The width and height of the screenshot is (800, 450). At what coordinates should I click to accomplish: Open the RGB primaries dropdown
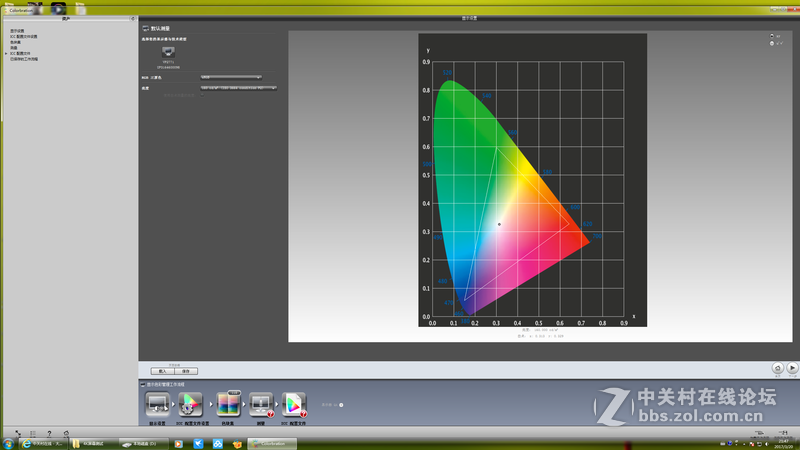coord(230,76)
